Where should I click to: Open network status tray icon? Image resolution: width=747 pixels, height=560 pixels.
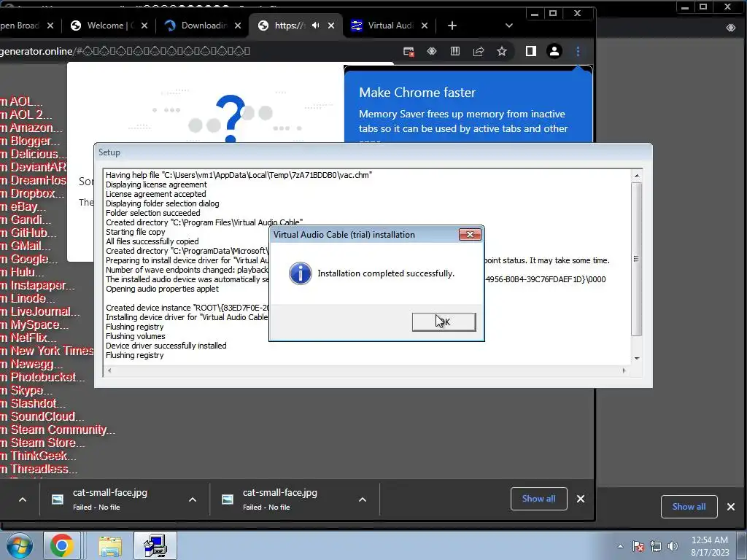(x=656, y=546)
